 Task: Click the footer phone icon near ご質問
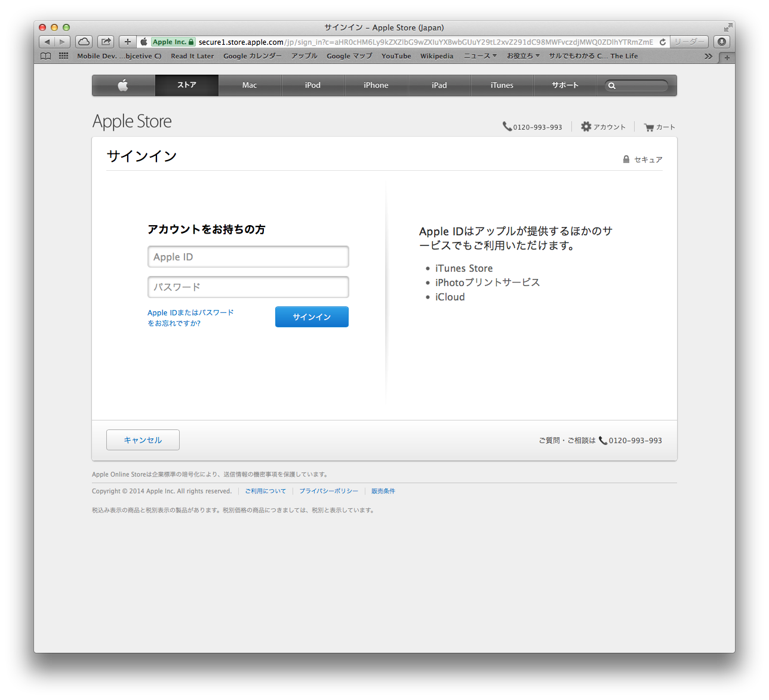tap(603, 440)
